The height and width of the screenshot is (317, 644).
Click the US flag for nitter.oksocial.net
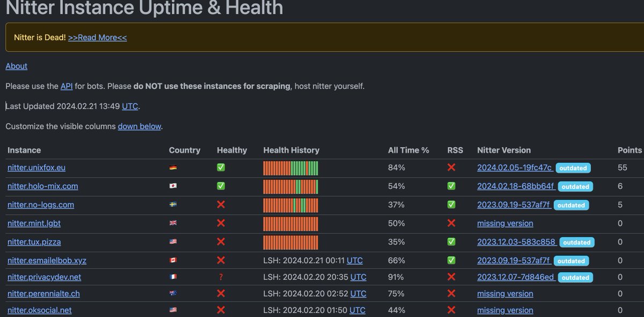173,310
